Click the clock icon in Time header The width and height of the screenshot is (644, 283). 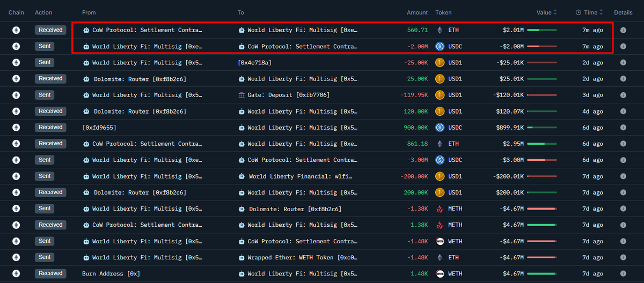point(579,12)
